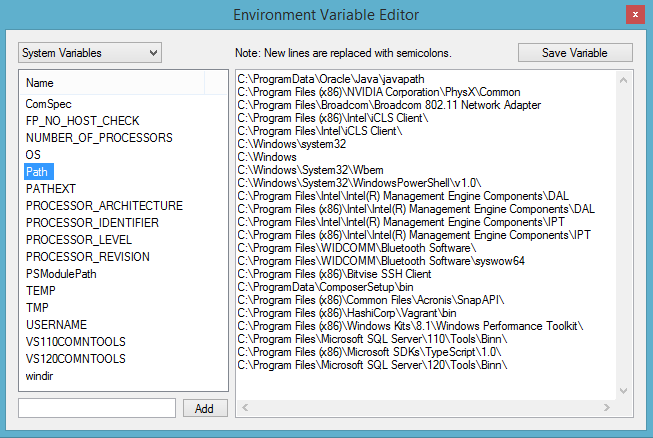
Task: Click the new variable name input field
Action: (97, 408)
